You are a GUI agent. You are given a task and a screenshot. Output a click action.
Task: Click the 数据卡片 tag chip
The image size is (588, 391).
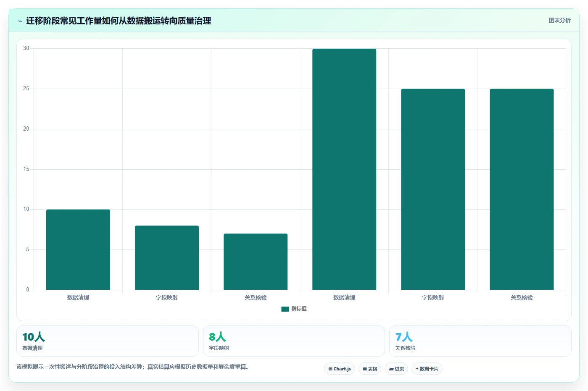[427, 369]
